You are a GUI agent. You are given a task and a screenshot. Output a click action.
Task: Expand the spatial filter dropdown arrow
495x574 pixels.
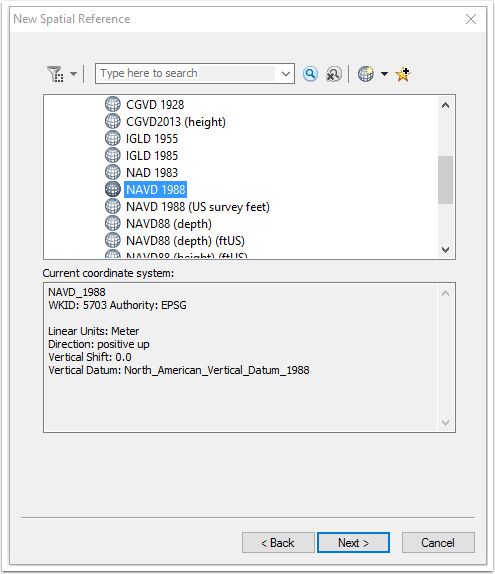[x=73, y=74]
